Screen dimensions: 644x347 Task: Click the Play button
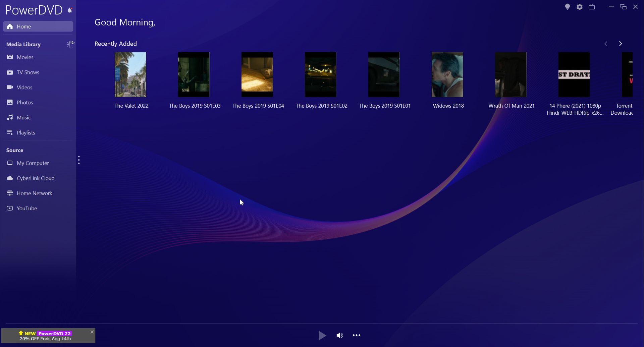click(322, 336)
